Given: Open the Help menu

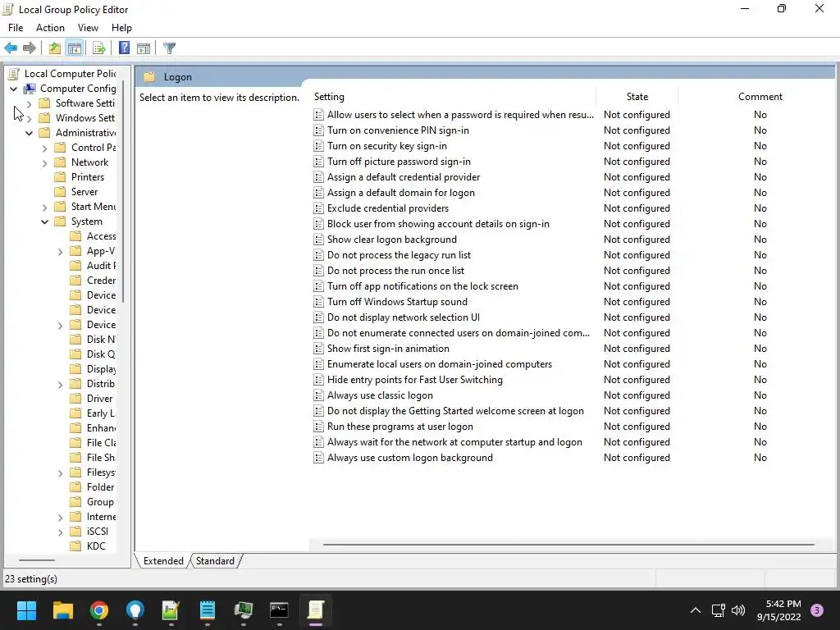Looking at the screenshot, I should pos(121,28).
